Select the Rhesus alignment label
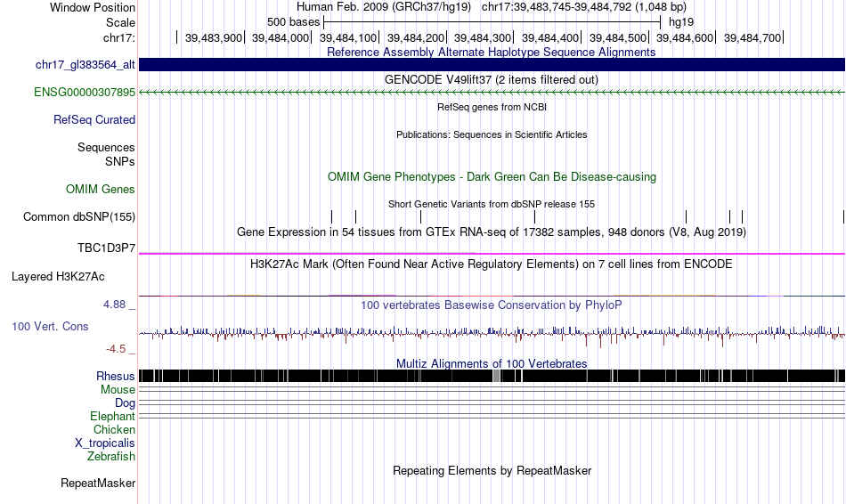Screen dimensions: 846x504 116,376
